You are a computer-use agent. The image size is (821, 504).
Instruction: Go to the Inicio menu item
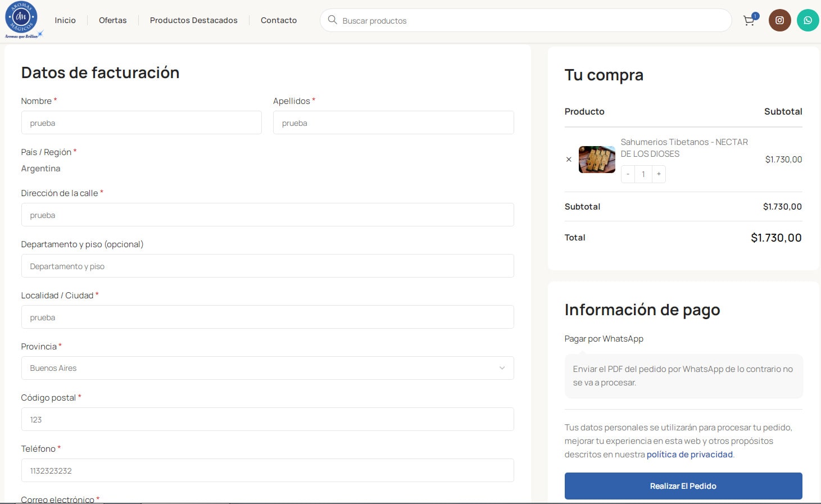click(x=65, y=20)
